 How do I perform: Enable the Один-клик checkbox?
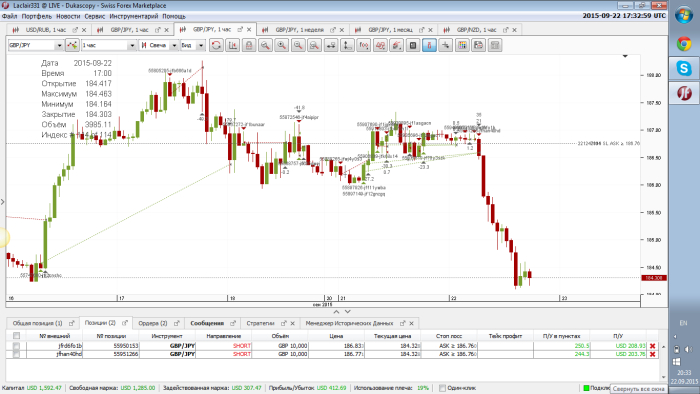tap(442, 388)
